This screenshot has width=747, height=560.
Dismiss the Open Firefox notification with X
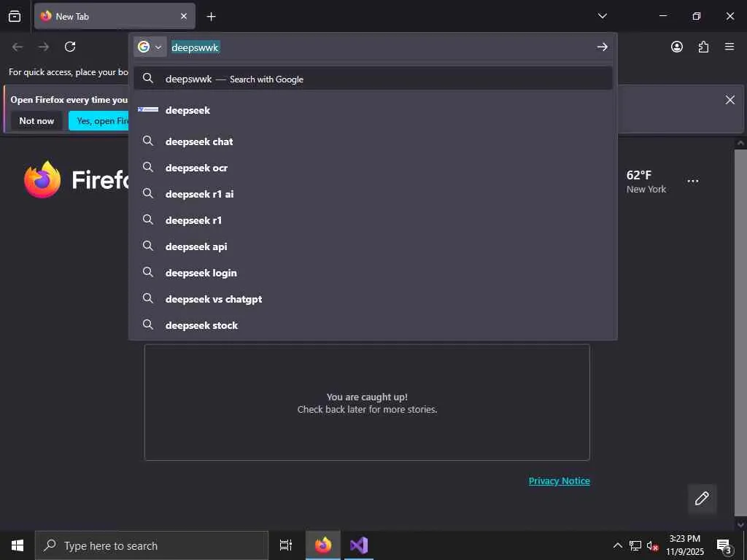pyautogui.click(x=729, y=99)
